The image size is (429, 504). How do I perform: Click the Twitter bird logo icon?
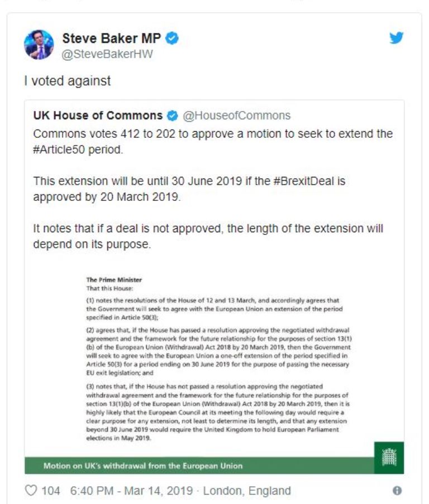(395, 39)
